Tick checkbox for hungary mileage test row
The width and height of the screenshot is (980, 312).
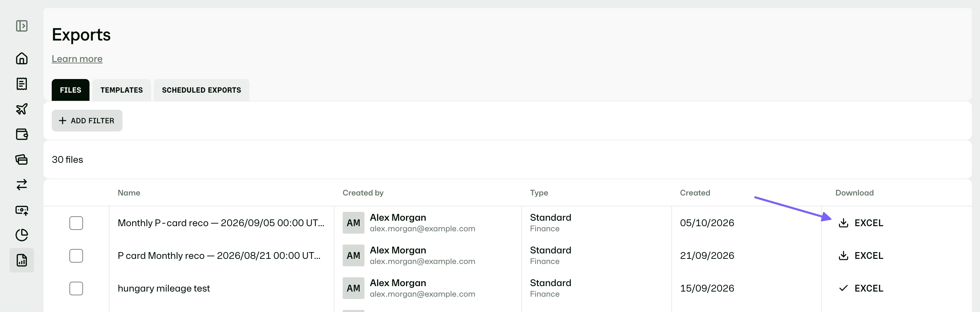click(76, 288)
